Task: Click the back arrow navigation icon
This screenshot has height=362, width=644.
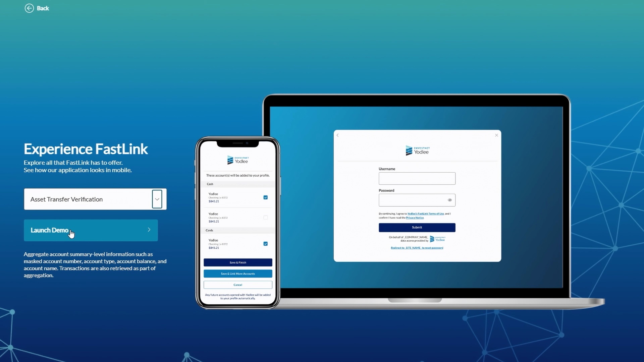Action: [29, 8]
